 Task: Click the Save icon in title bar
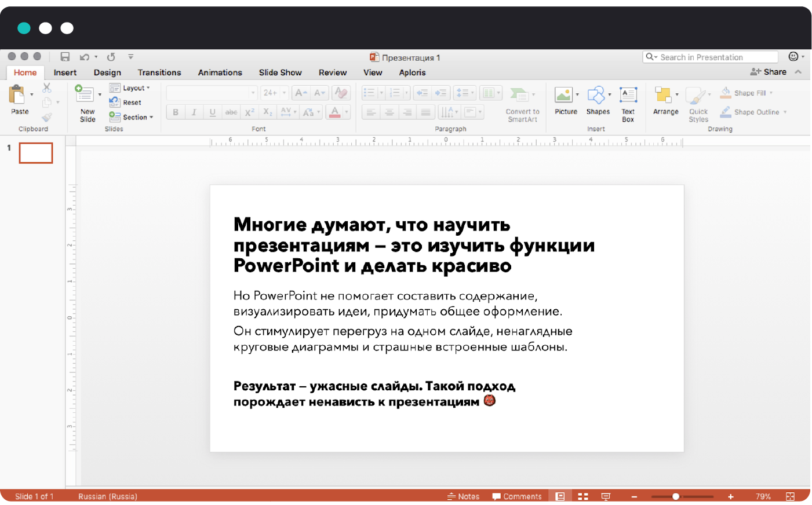(65, 57)
